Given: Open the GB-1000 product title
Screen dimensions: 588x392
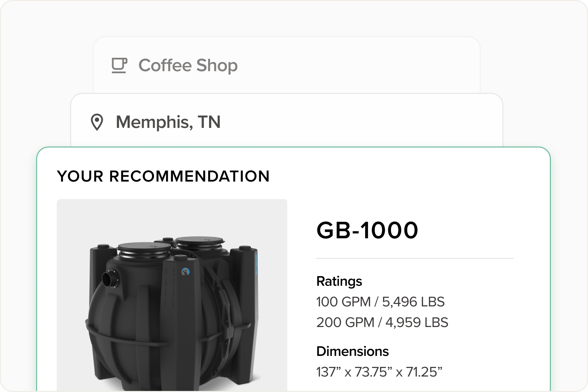Looking at the screenshot, I should point(367,230).
